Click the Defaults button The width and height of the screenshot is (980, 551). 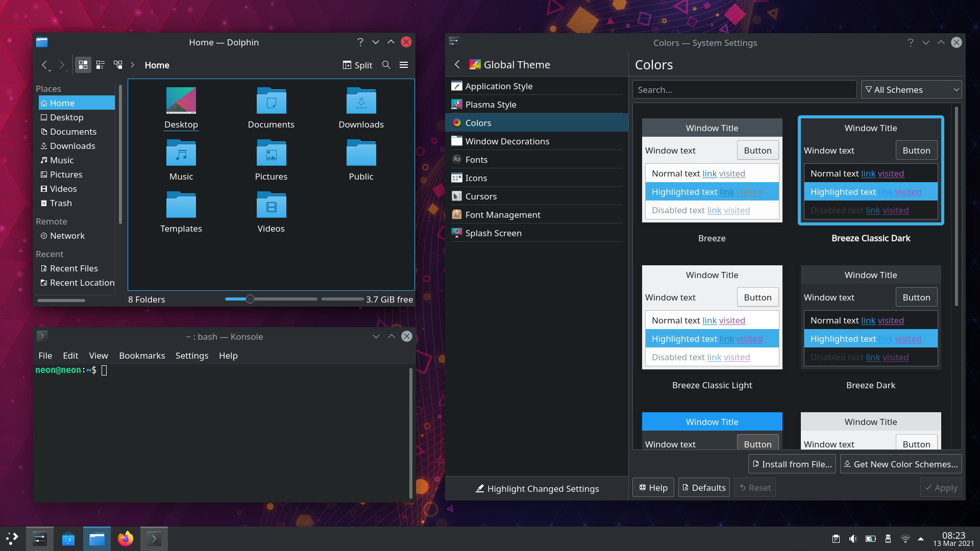click(x=704, y=488)
